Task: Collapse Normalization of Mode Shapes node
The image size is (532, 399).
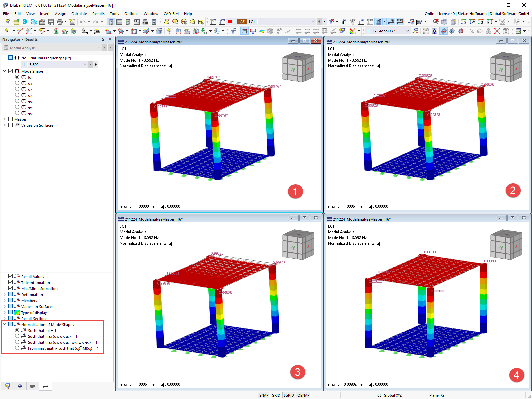Action: 4,324
